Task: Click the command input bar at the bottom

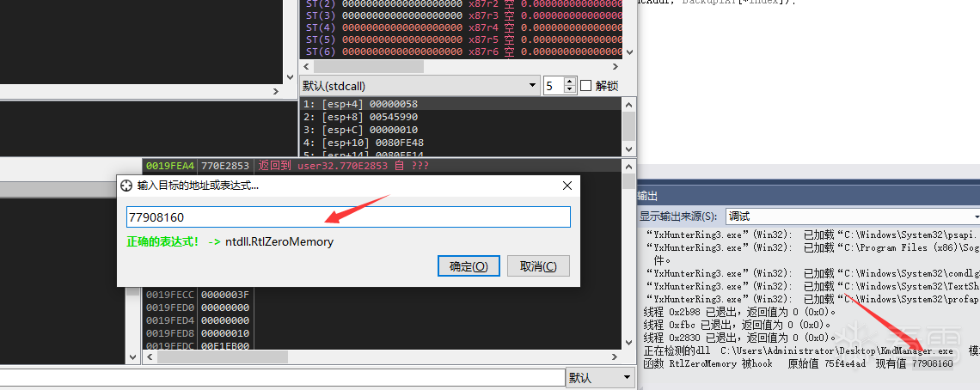Action: [282, 377]
